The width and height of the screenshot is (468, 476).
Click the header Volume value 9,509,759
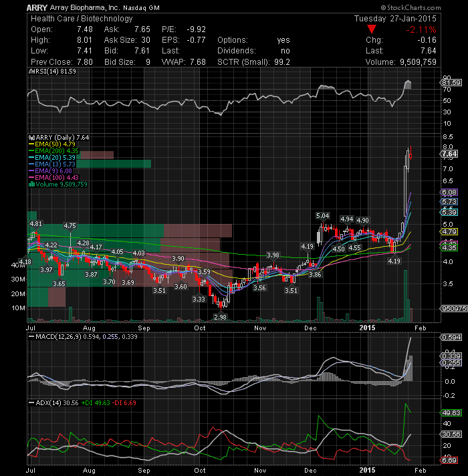point(419,62)
